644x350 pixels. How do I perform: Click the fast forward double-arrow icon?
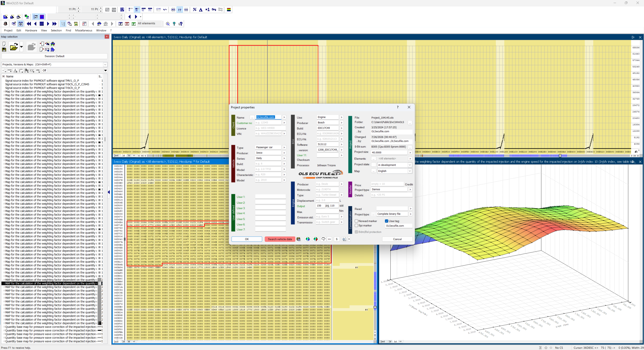(55, 24)
